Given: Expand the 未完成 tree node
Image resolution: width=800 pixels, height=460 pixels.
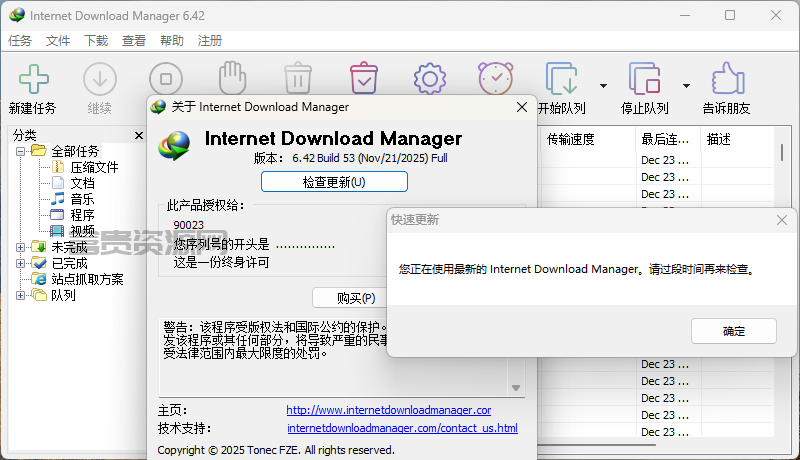Looking at the screenshot, I should pos(20,247).
